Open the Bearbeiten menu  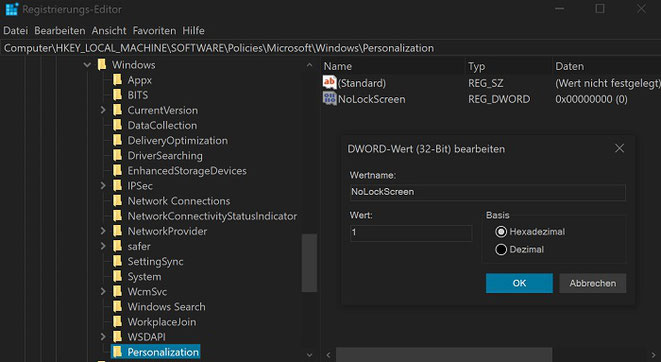60,31
